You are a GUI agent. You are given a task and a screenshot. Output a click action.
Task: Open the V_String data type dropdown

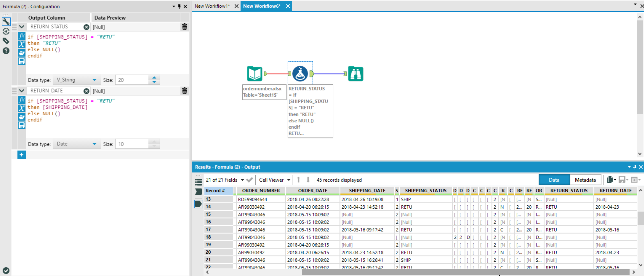point(94,80)
